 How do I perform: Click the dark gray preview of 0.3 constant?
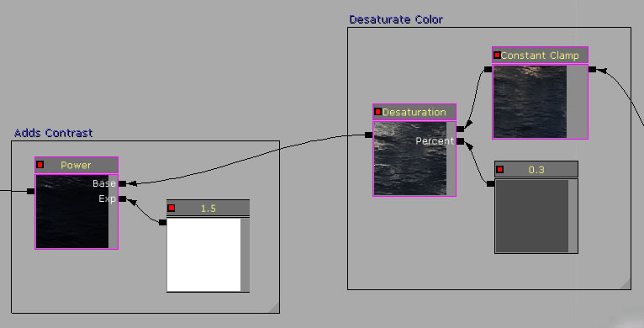532,216
